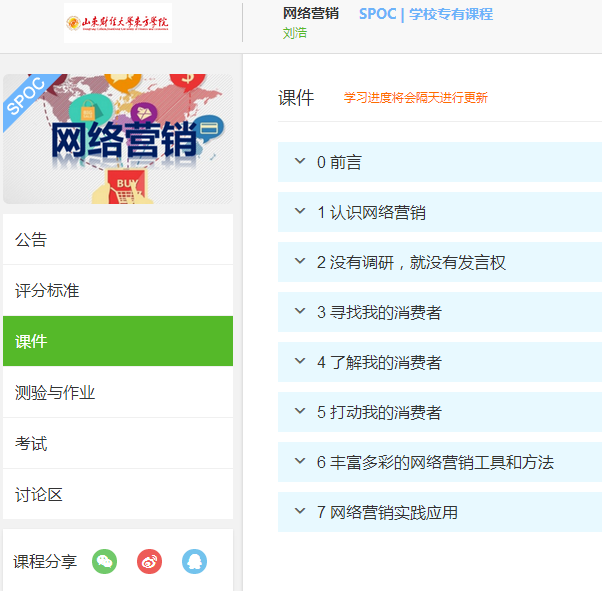This screenshot has width=602, height=591.
Task: Share course via Weibo icon
Action: (150, 562)
